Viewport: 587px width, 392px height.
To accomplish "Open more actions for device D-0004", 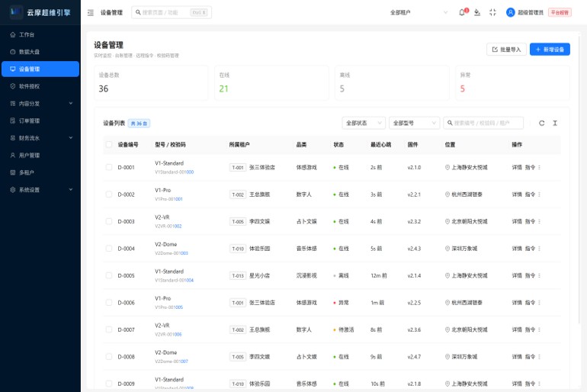I will point(539,249).
